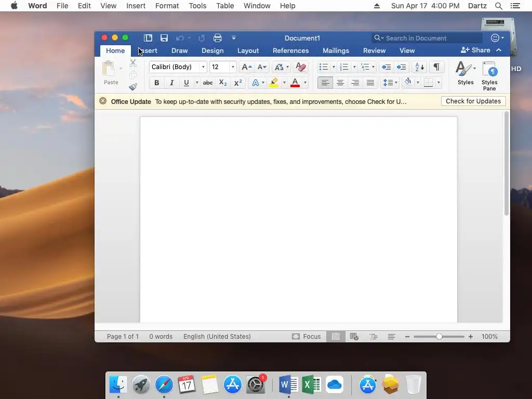532x399 pixels.
Task: Click the Undo arrow icon
Action: 180,38
